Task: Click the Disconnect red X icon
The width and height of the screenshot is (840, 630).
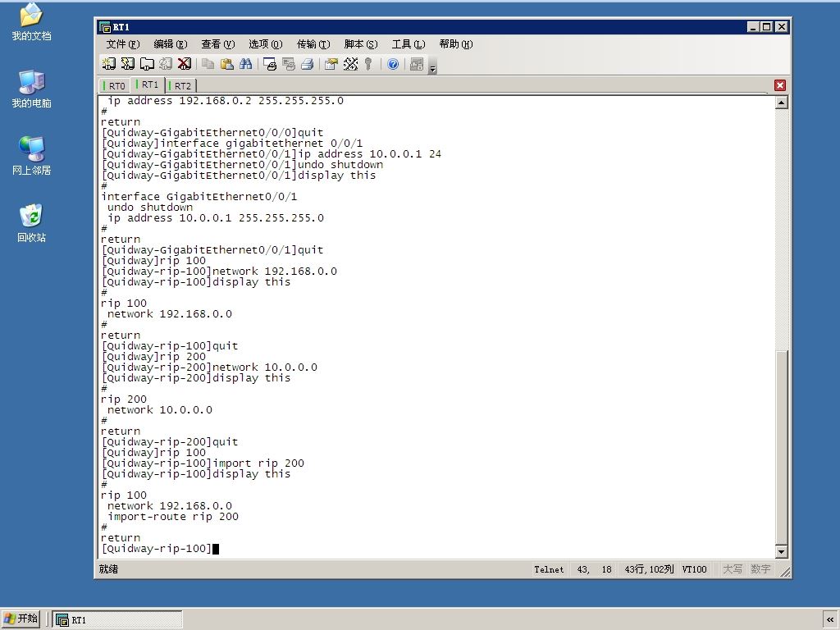Action: pos(185,64)
